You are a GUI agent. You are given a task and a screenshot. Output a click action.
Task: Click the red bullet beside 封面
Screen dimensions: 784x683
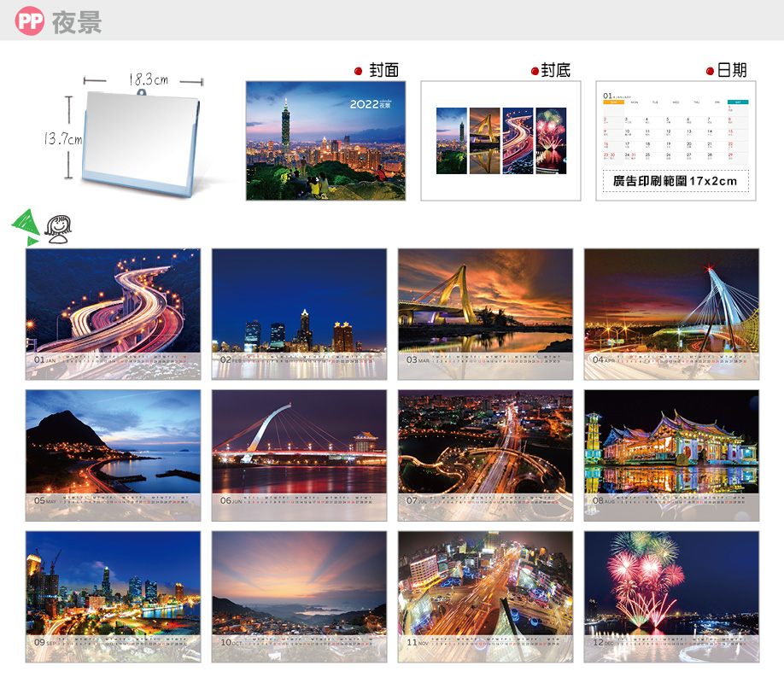[x=359, y=71]
